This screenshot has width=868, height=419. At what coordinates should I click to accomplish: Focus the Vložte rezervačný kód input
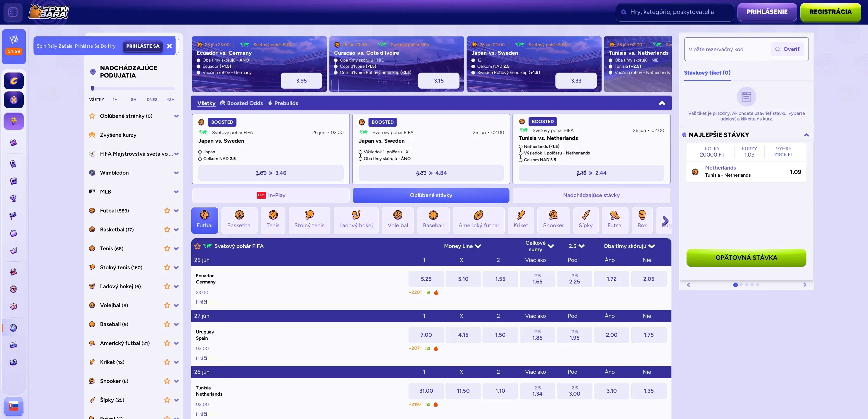[x=728, y=49]
